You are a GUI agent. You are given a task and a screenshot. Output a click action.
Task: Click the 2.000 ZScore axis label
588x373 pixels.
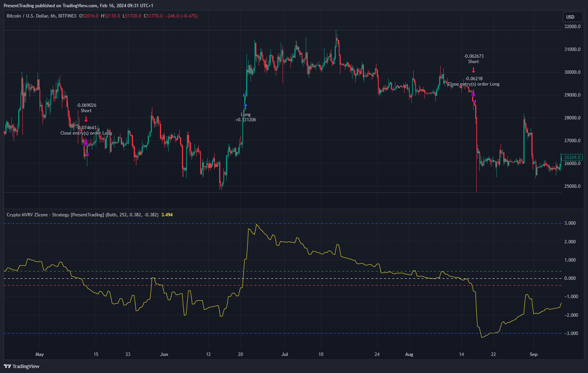(570, 242)
